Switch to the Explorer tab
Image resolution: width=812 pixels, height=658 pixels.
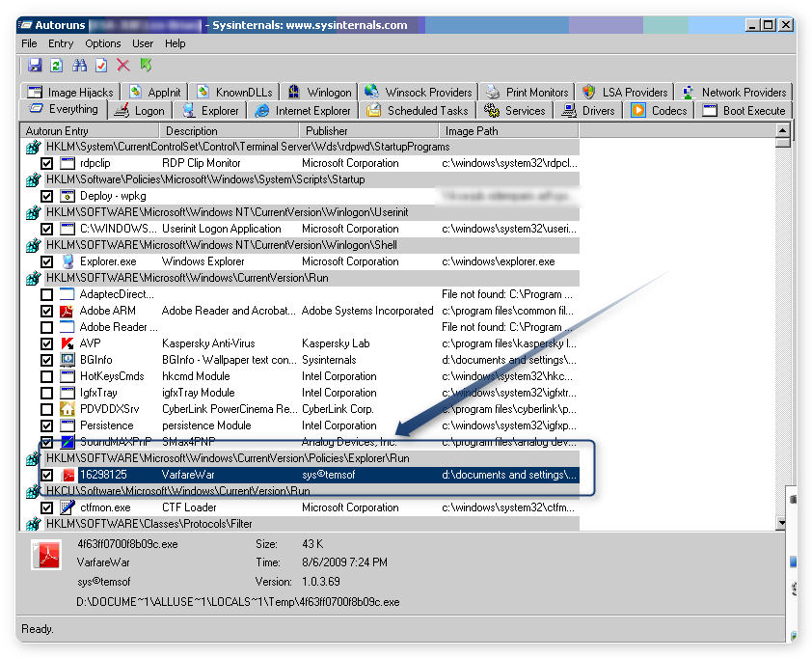click(210, 110)
